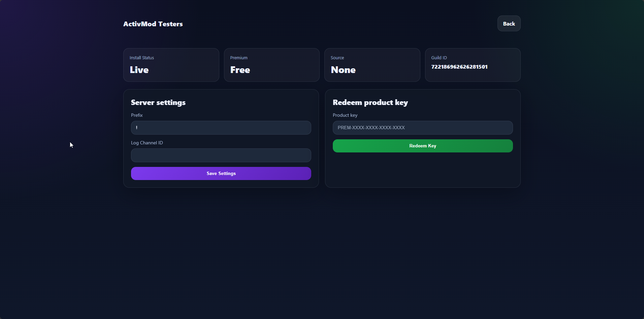
Task: Select the None source value
Action: (343, 70)
